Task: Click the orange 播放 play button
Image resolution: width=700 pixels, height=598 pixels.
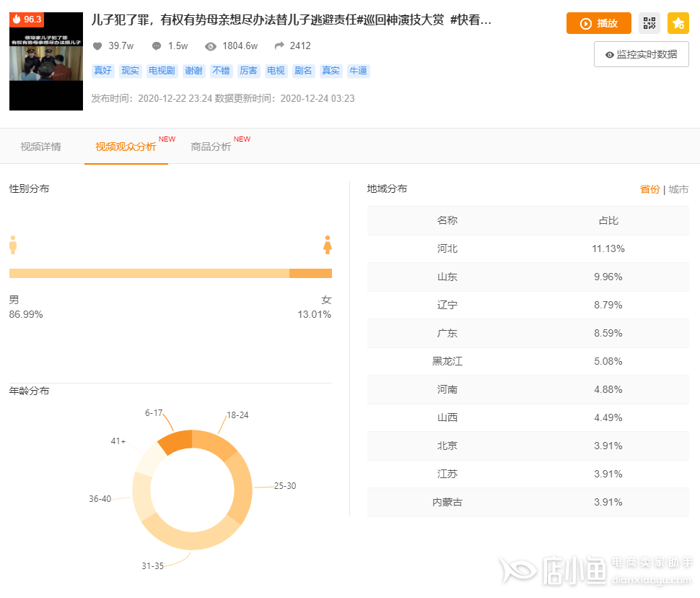Action: coord(598,23)
